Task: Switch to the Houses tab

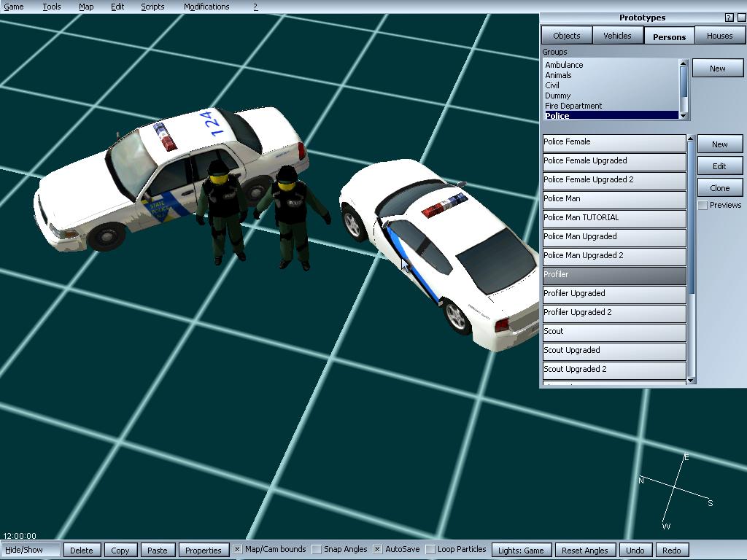Action: click(719, 36)
